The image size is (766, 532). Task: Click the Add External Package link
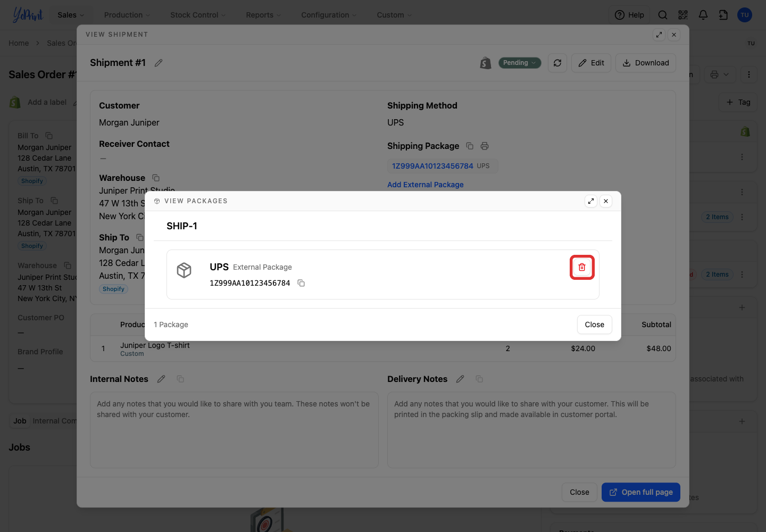point(426,185)
